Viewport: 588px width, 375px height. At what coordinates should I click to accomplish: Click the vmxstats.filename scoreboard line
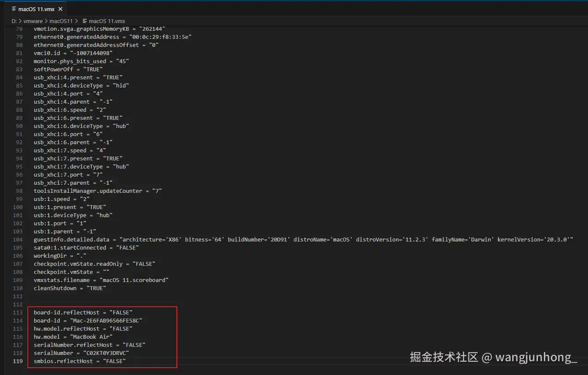click(x=101, y=280)
